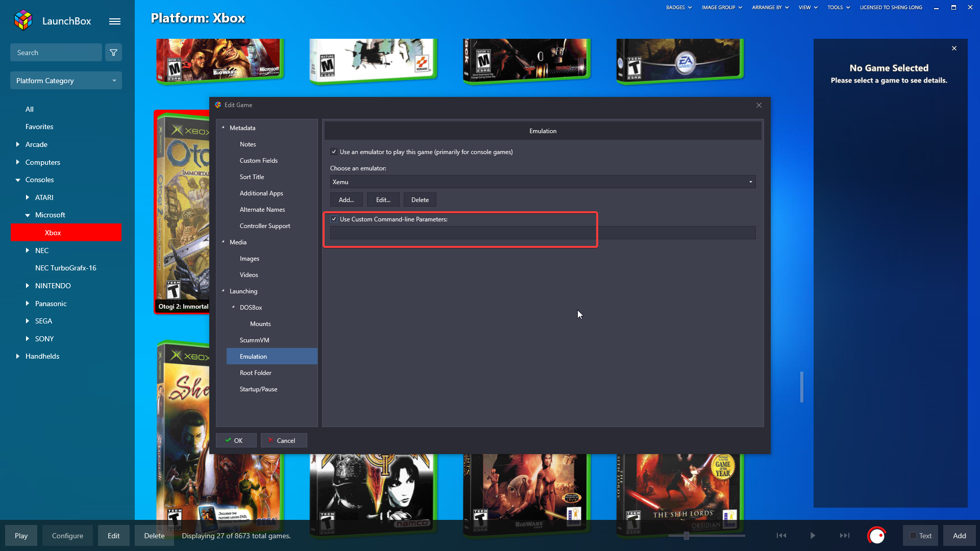Click the Edit... emulator button
Image resolution: width=980 pixels, height=551 pixels.
pyautogui.click(x=383, y=200)
